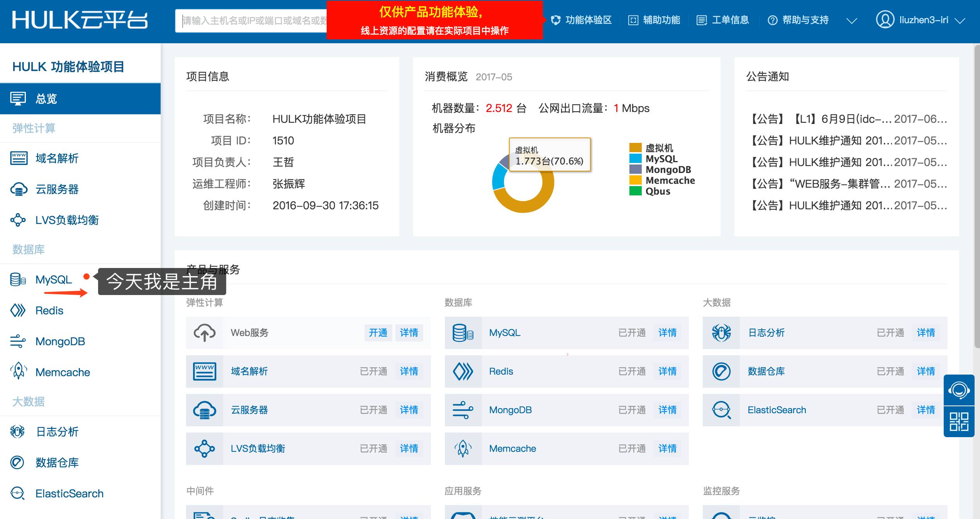Click the ElasticSearch icon in products grid
The image size is (980, 519).
[x=721, y=410]
